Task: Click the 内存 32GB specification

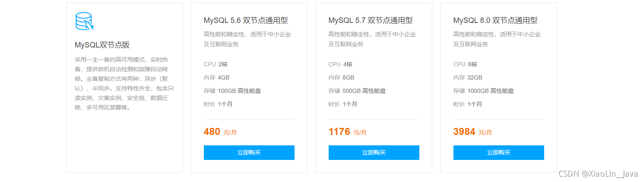Action: click(x=468, y=77)
